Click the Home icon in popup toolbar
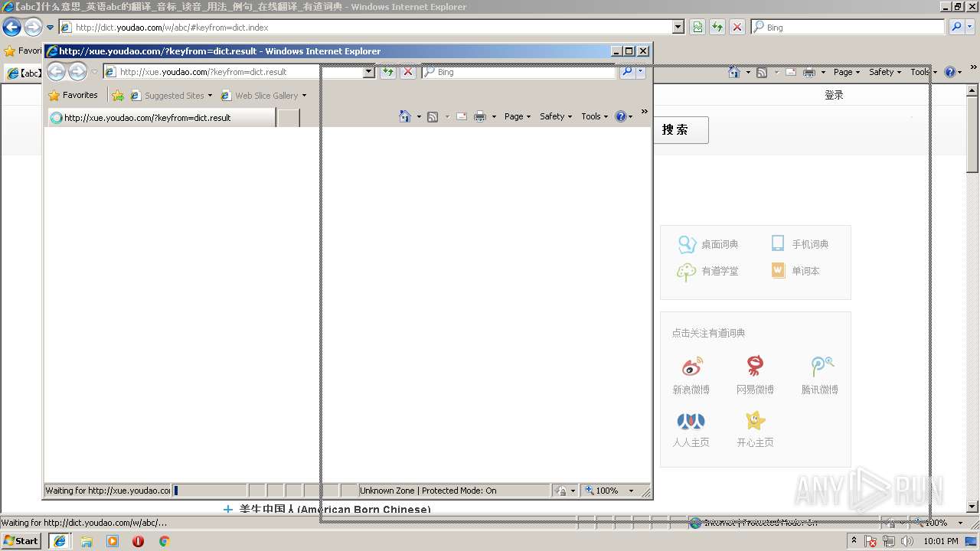The height and width of the screenshot is (551, 980). (x=405, y=116)
